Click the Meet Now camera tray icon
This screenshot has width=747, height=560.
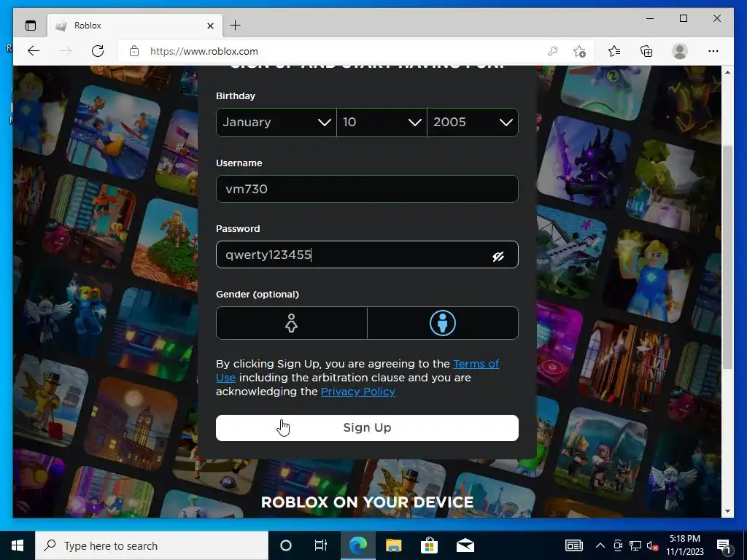click(x=618, y=545)
